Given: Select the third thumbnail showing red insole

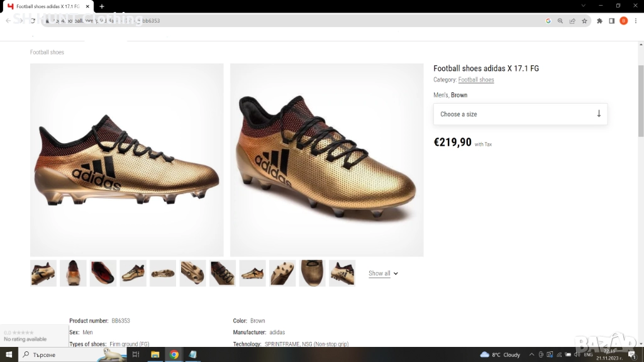Looking at the screenshot, I should (103, 273).
